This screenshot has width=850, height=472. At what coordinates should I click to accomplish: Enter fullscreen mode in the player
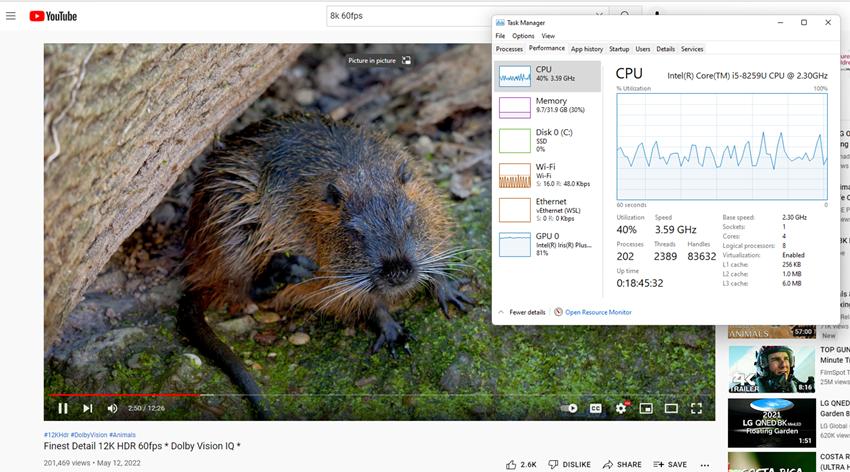pos(697,408)
